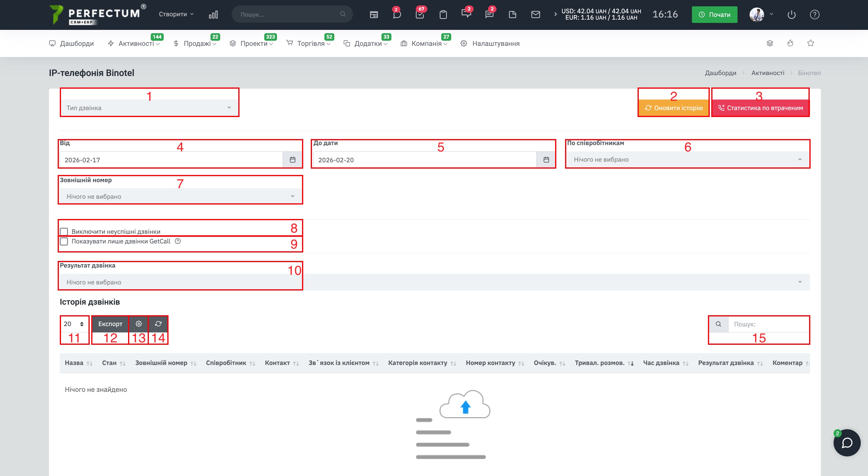Image resolution: width=868 pixels, height=476 pixels.
Task: Open the calendar picker for Від date
Action: [292, 160]
